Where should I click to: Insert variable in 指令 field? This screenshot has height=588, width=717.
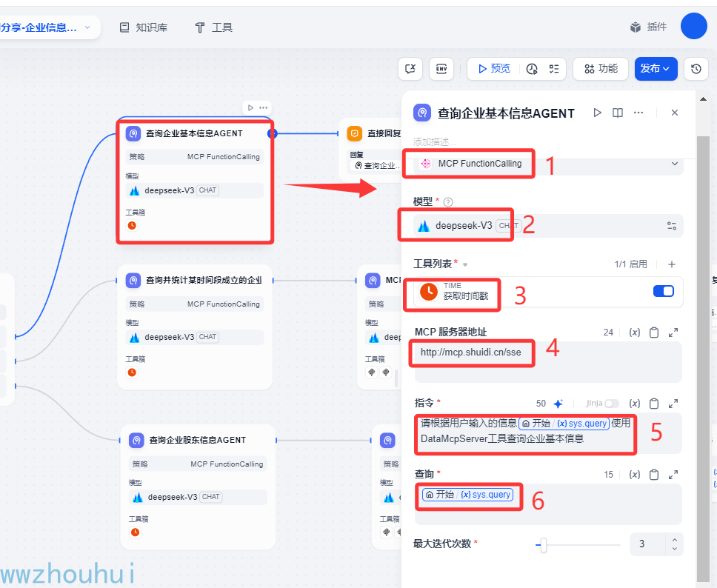coord(634,404)
